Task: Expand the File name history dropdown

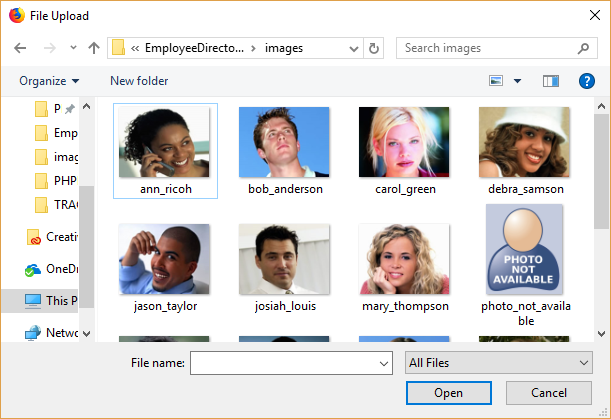Action: pyautogui.click(x=383, y=363)
